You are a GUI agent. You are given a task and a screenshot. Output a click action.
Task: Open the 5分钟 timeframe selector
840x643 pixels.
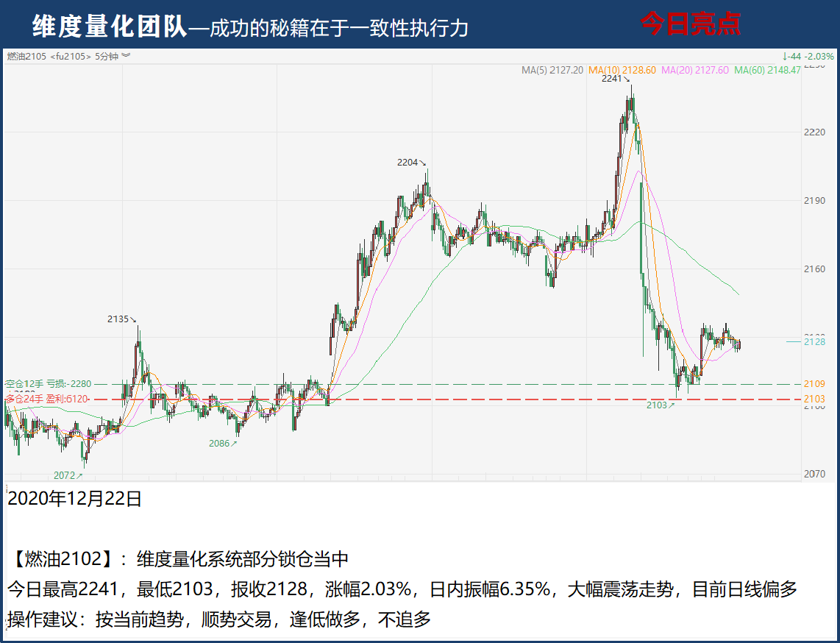click(107, 56)
